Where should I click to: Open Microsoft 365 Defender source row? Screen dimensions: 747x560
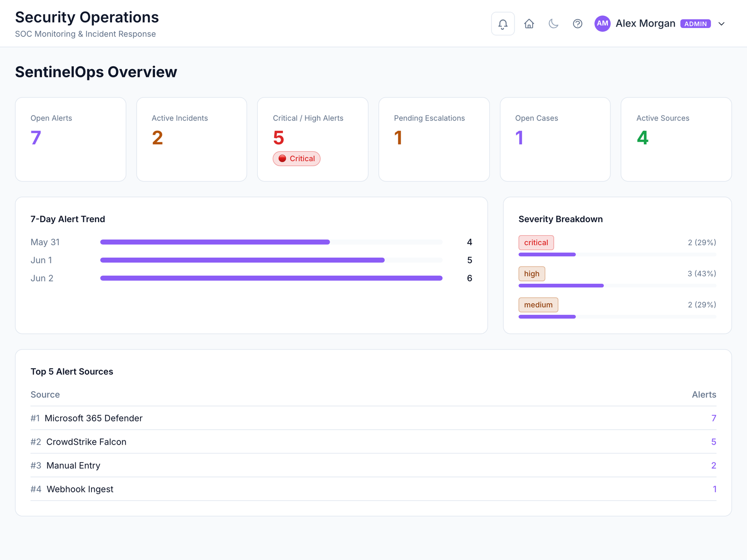coord(373,418)
